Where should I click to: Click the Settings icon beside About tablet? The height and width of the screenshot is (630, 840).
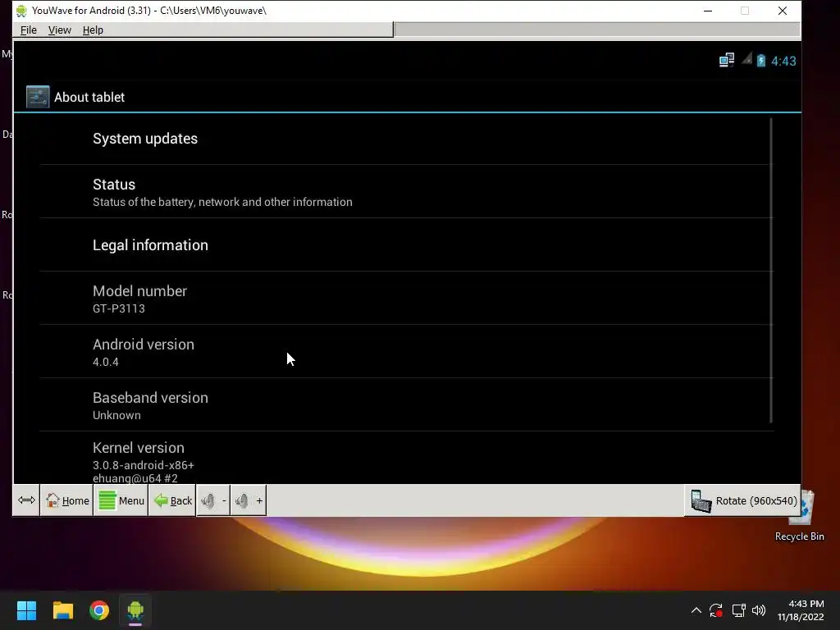38,97
